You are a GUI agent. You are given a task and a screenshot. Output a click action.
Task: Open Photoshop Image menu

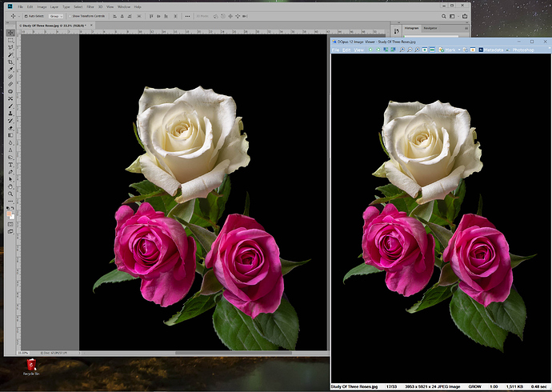[x=42, y=6]
